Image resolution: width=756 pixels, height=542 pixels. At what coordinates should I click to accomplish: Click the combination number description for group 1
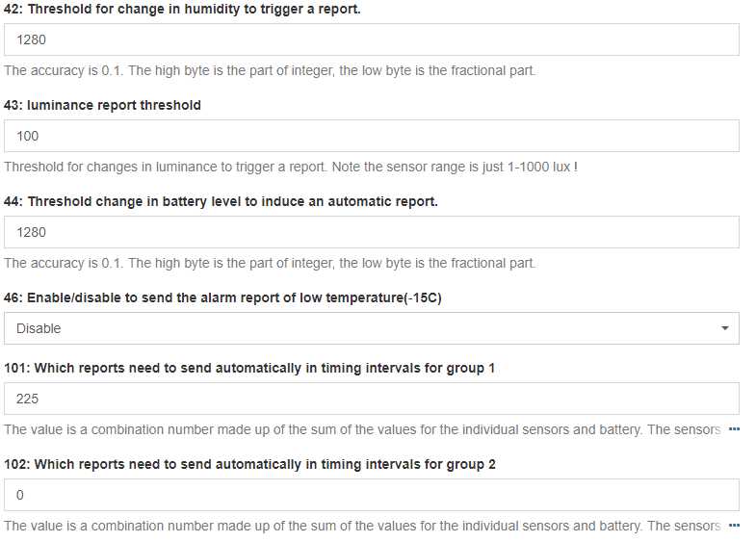(x=361, y=429)
